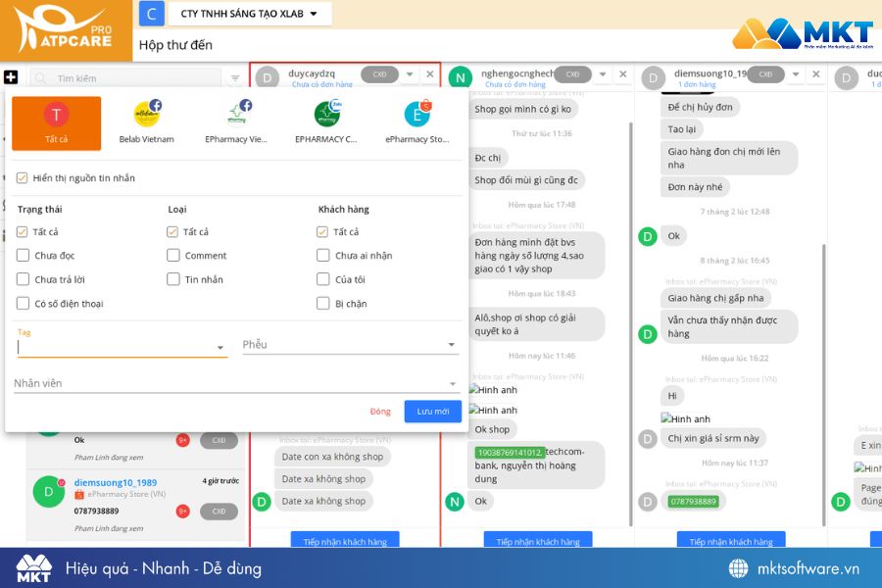Screen dimensions: 882x588
Task: Click CXĐ badge in duycaydzq chat header
Action: point(379,74)
